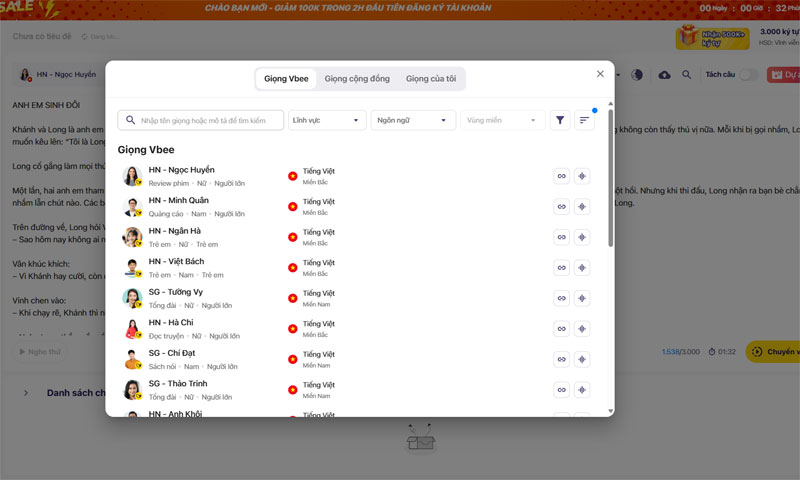This screenshot has width=800, height=480.
Task: Click the cloud upload icon in toolbar
Action: [665, 75]
